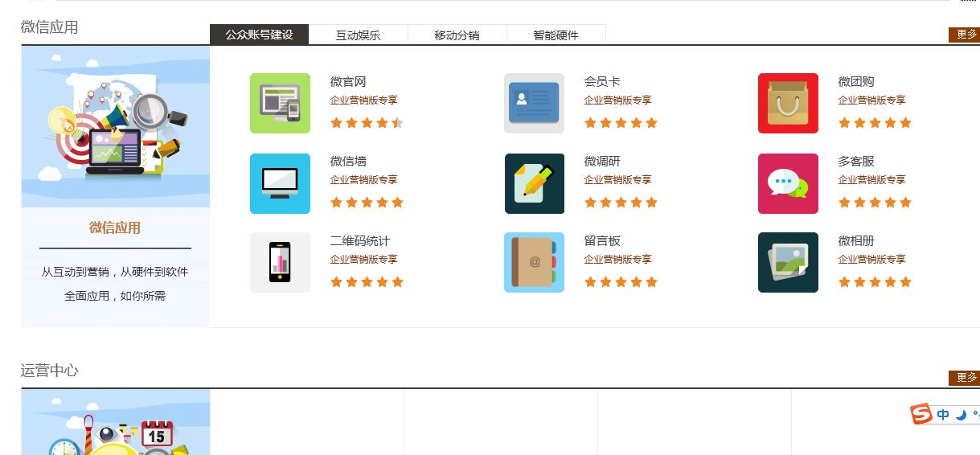Switch to the 公众账号建设 tab
This screenshot has width=980, height=455.
pyautogui.click(x=259, y=35)
